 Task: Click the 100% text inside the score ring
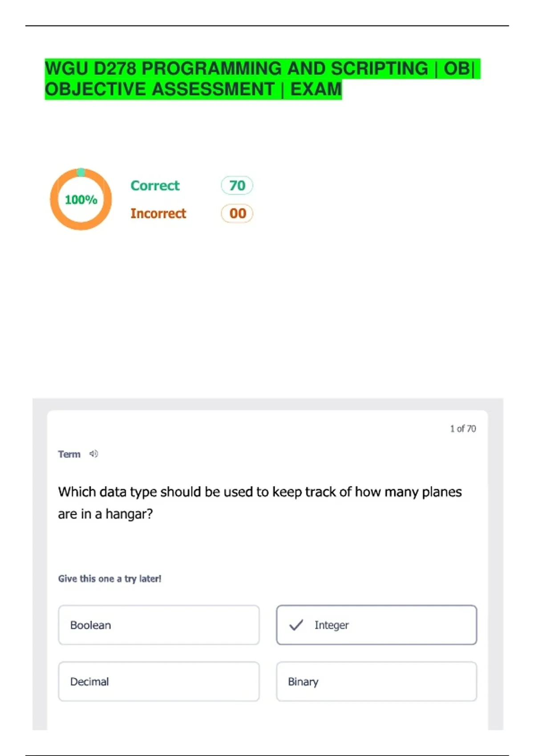pos(81,200)
